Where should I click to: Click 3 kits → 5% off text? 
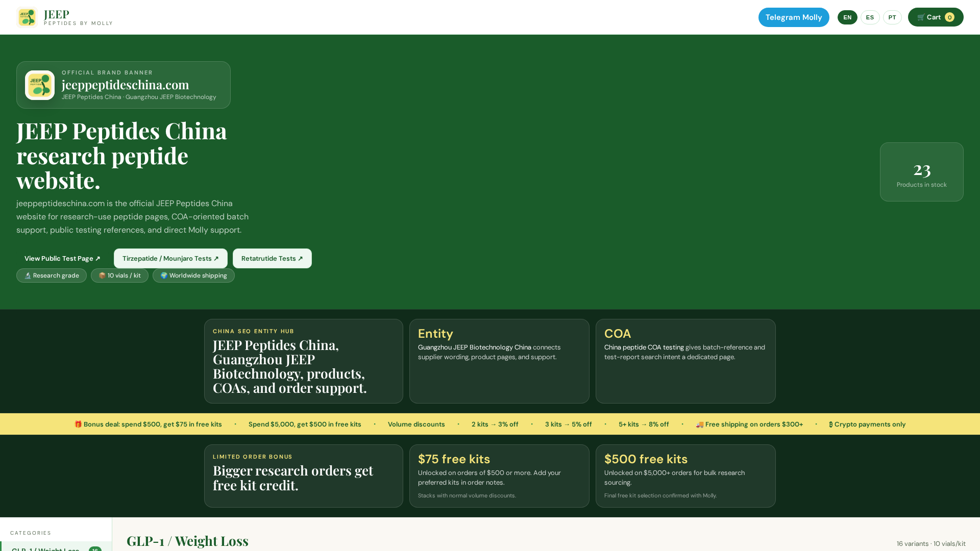(x=569, y=424)
